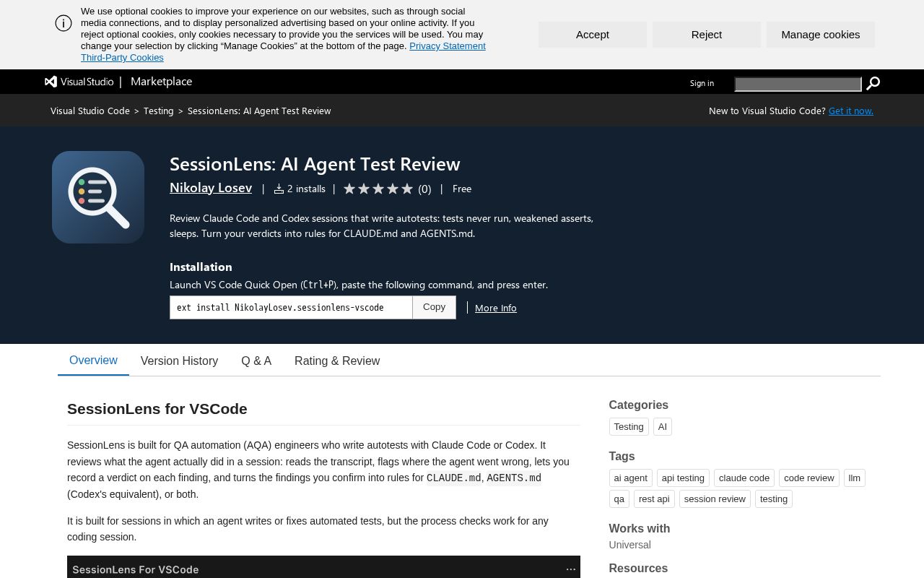Select the 'llm' tag
This screenshot has height=578, width=924.
pyautogui.click(x=855, y=478)
